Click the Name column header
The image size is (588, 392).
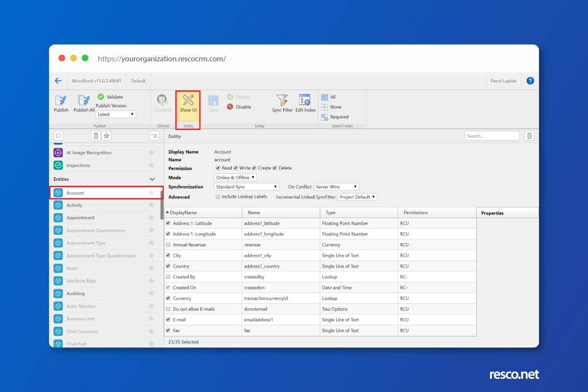[281, 213]
